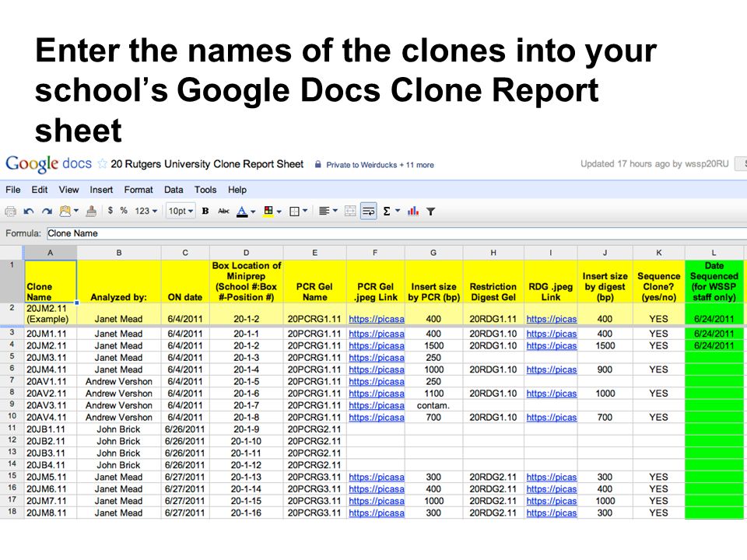Click the borders icon
The height and width of the screenshot is (560, 747).
click(294, 211)
